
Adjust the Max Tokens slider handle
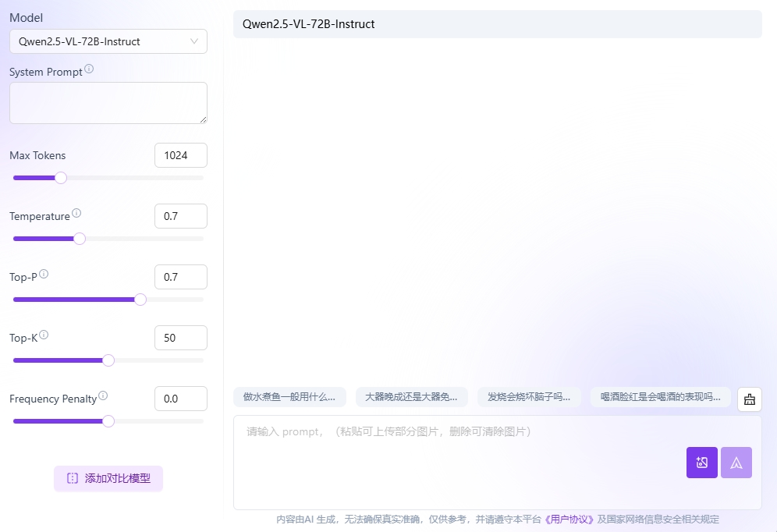tap(60, 178)
